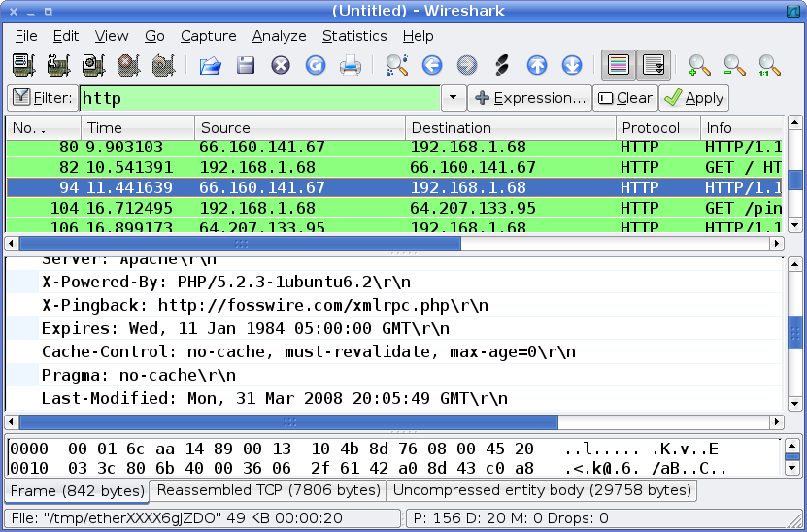Open the capture interfaces list icon
Image resolution: width=807 pixels, height=532 pixels.
(23, 65)
